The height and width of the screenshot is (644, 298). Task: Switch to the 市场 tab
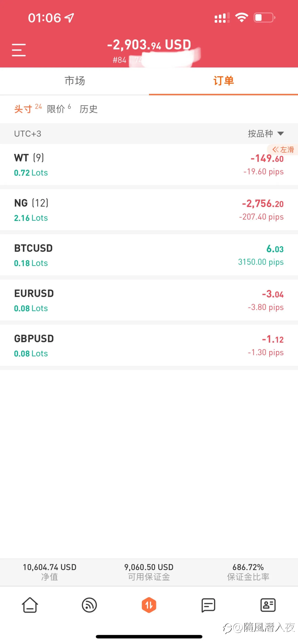coord(74,81)
